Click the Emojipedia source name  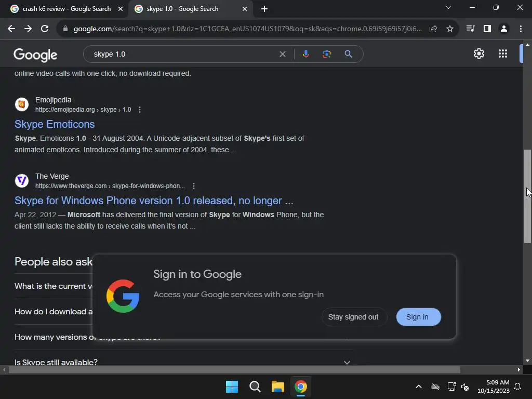[x=54, y=100]
